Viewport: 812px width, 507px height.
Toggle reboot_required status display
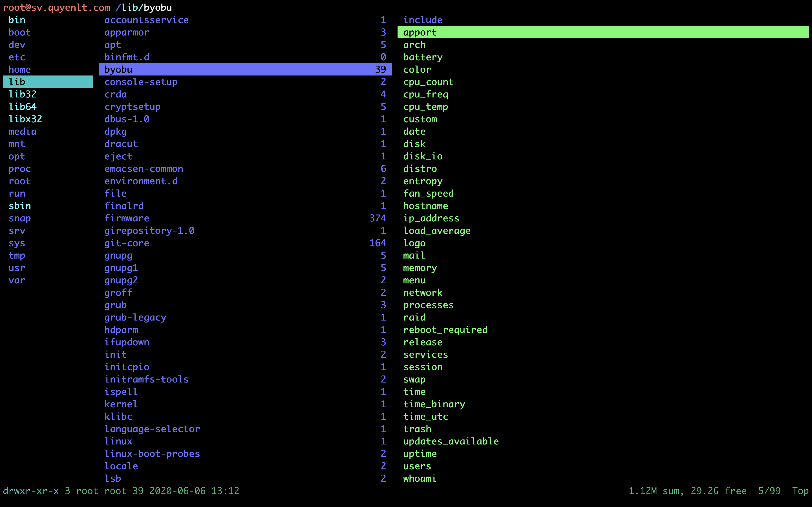pyautogui.click(x=445, y=330)
